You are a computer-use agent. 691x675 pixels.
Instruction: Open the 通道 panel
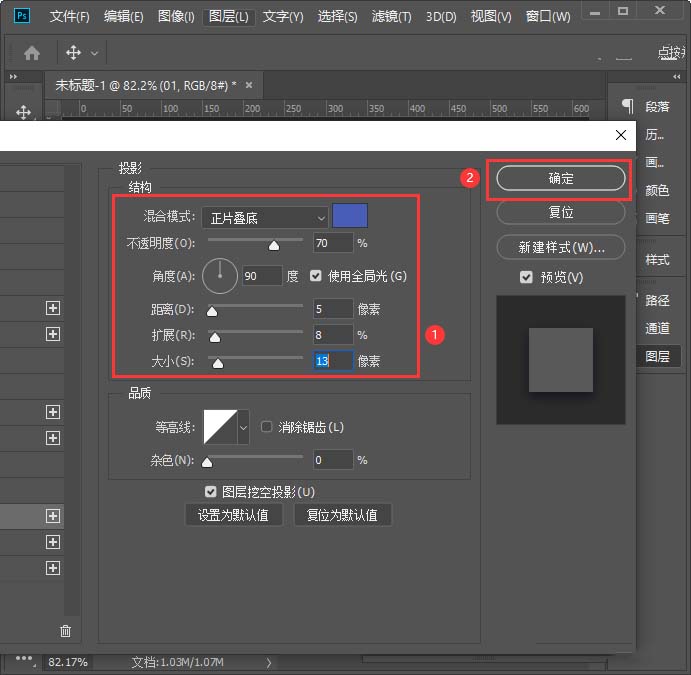pyautogui.click(x=657, y=328)
